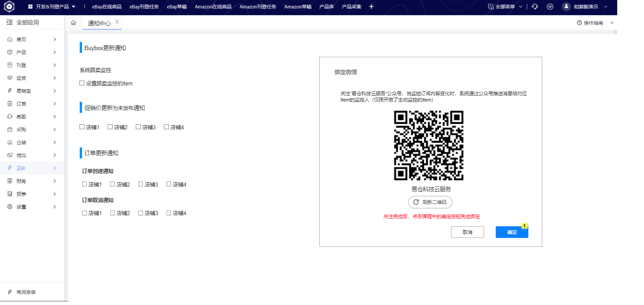
Task: Expand the 如意版演示 account dropdown arrow
Action: 605,7
